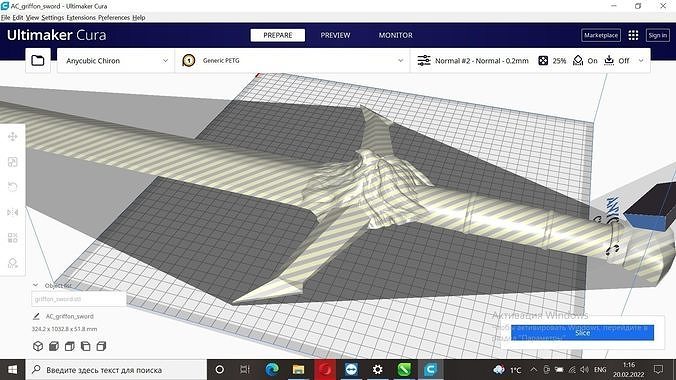Viewport: 676px width, 380px height.
Task: Open the notification center icon
Action: [x=658, y=370]
